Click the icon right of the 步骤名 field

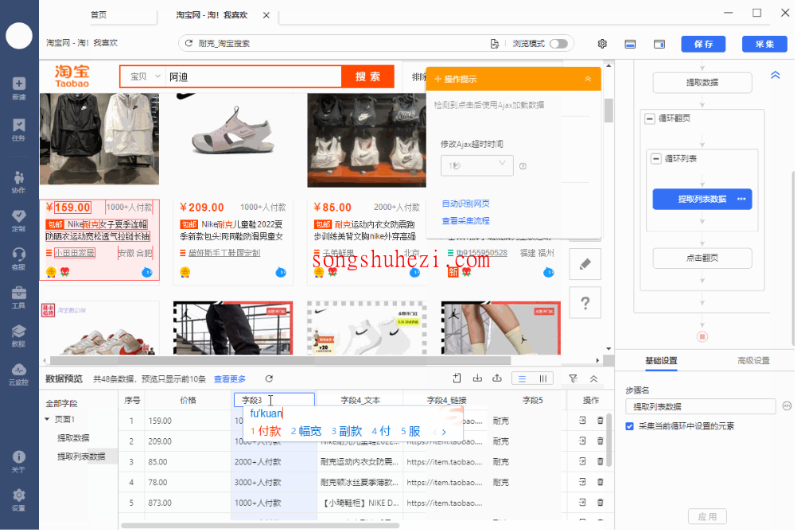[787, 406]
